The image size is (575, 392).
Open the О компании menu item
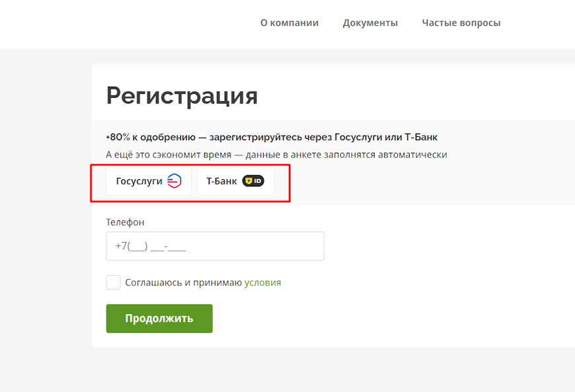[x=289, y=22]
